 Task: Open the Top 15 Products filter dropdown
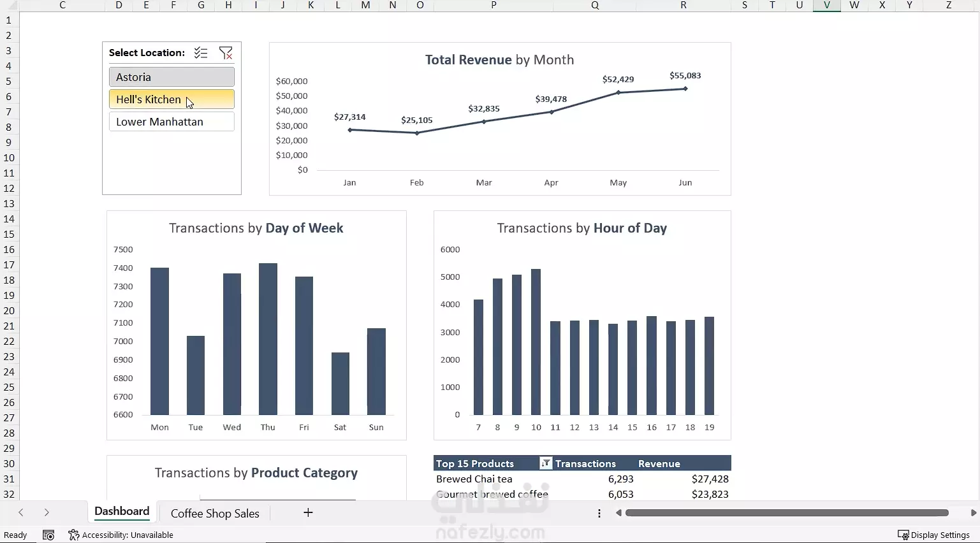tap(546, 463)
